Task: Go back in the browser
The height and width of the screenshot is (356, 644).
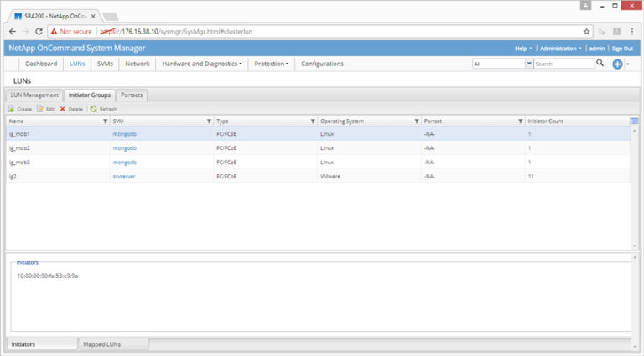Action: pos(13,32)
